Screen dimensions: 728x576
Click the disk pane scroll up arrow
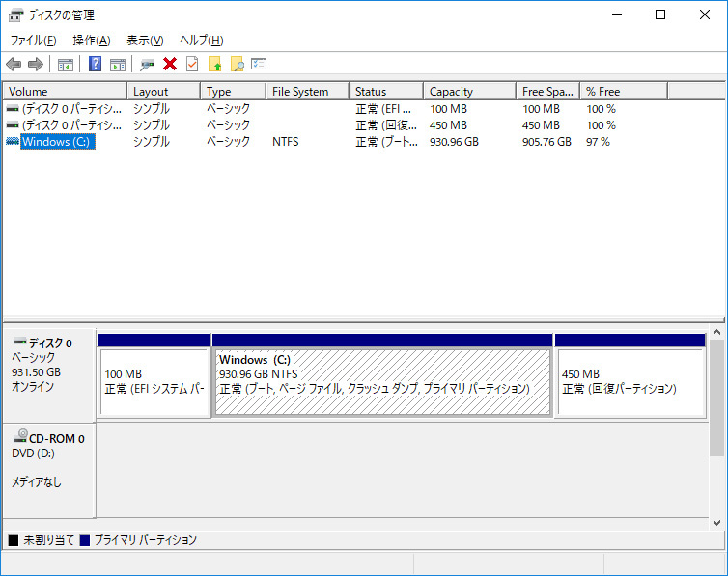coord(716,333)
